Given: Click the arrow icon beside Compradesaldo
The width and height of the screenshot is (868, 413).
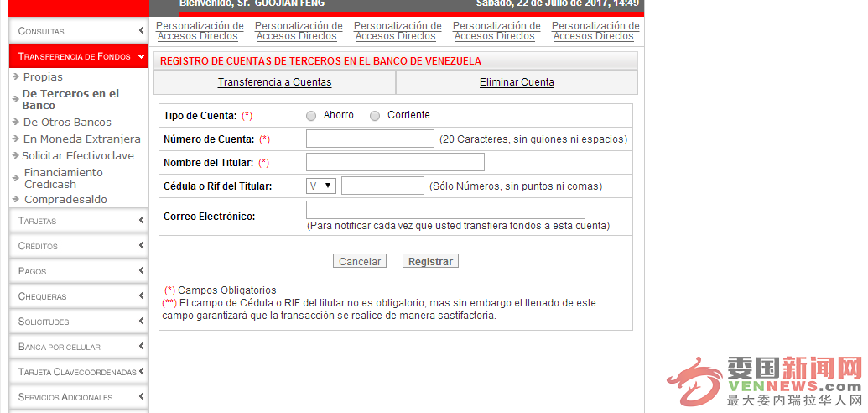Looking at the screenshot, I should 15,199.
